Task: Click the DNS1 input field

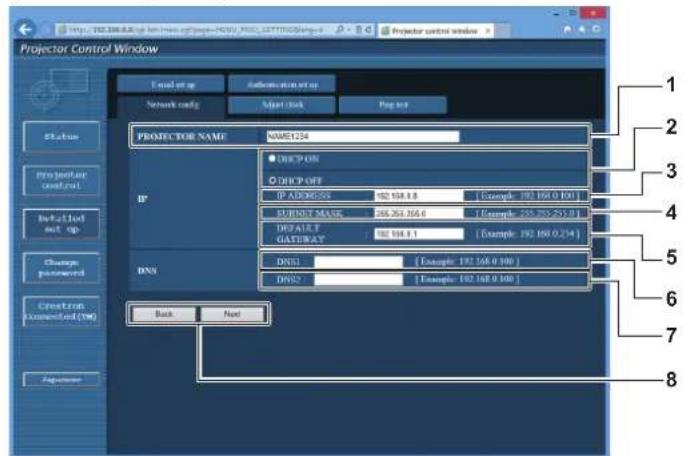Action: 358,262
